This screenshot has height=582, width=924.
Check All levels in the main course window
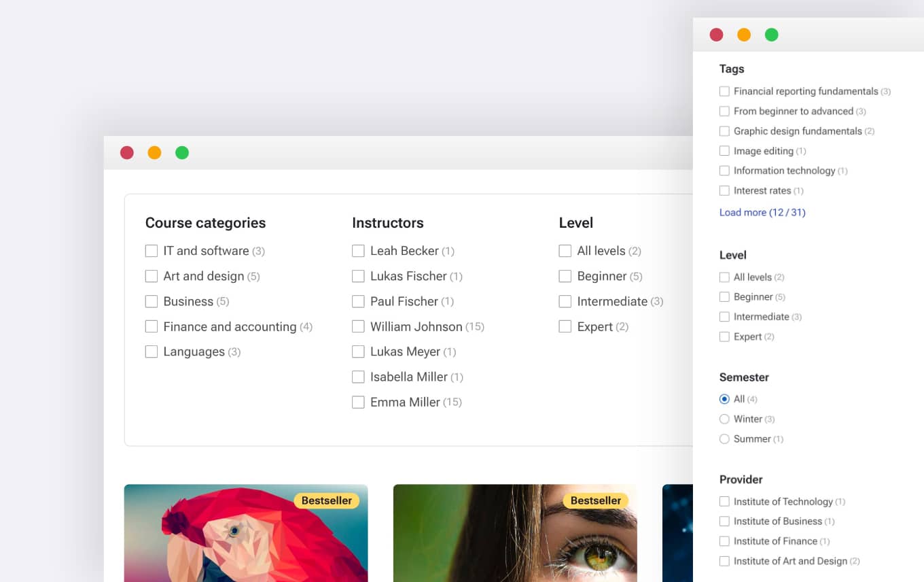(565, 251)
